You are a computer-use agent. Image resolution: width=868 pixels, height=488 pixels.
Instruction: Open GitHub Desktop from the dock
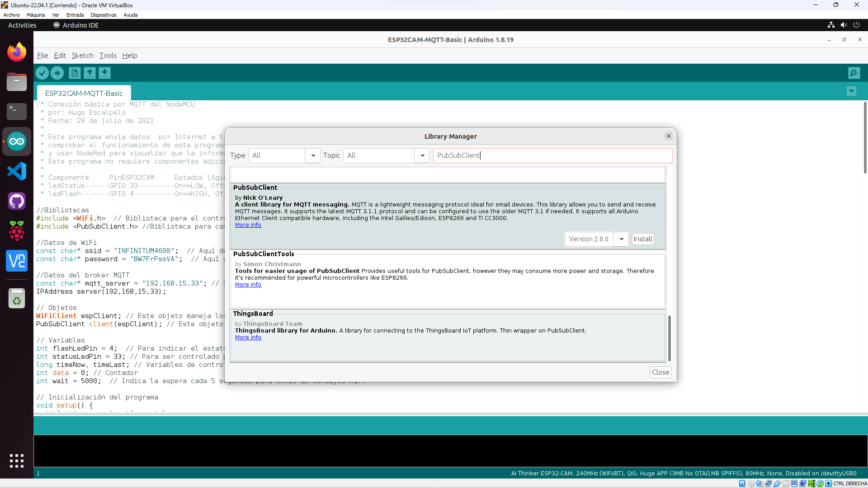click(x=17, y=201)
